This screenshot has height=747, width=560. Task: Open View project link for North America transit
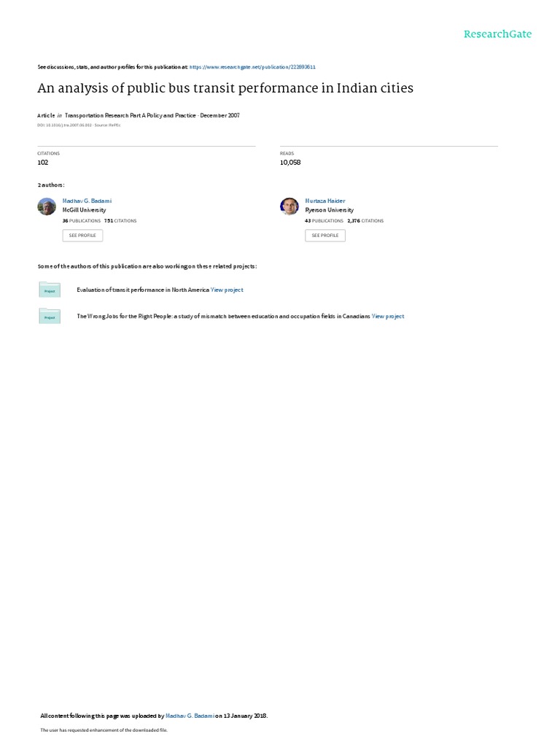coord(227,290)
